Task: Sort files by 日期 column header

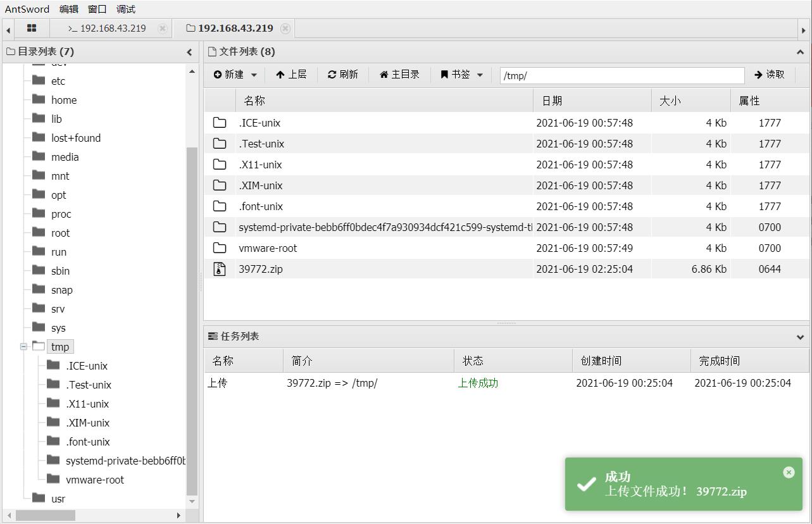Action: click(592, 101)
